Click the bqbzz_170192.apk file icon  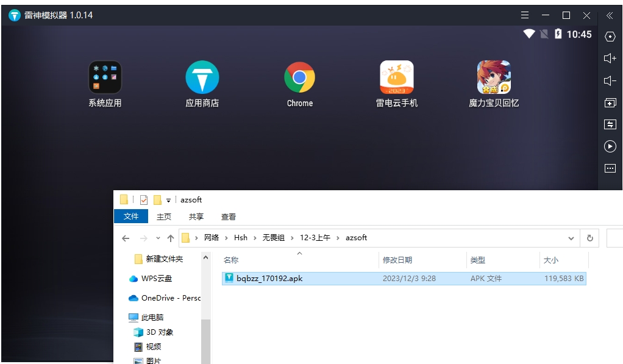coord(229,278)
